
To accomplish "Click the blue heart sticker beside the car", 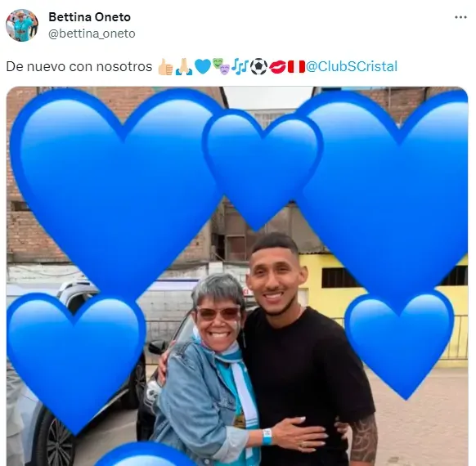I will coord(76,362).
